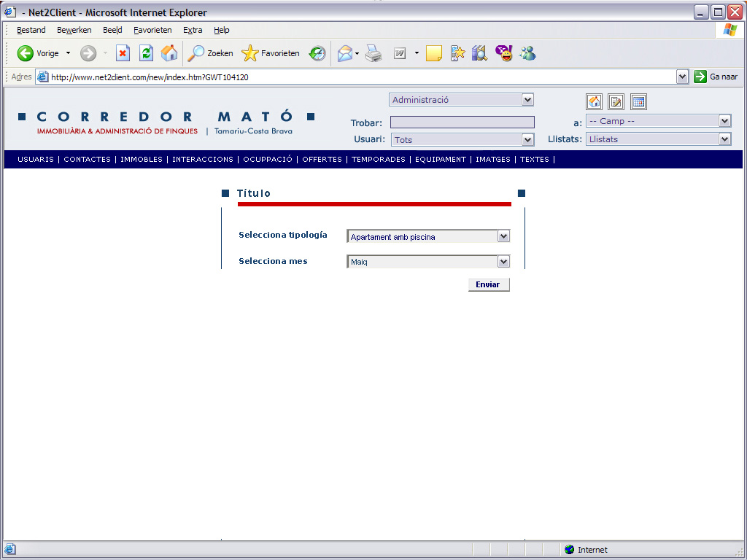Click the Enviar button
This screenshot has height=560, width=747.
point(489,284)
